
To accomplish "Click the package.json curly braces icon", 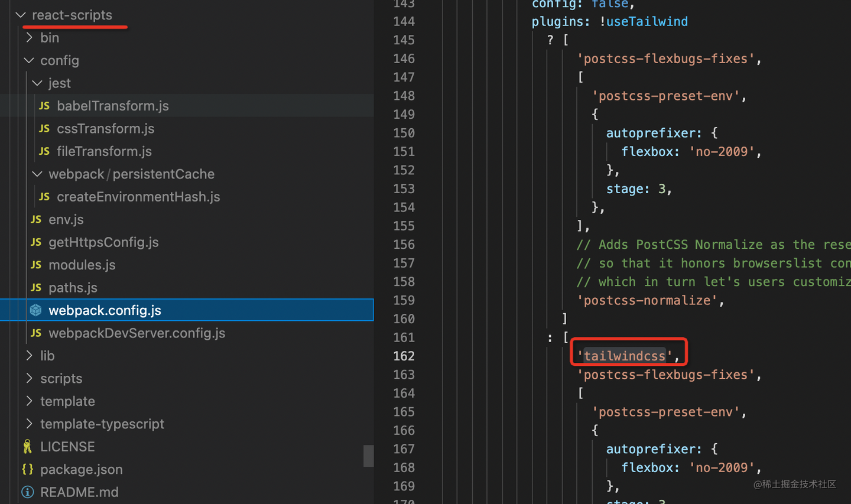I will tap(28, 469).
